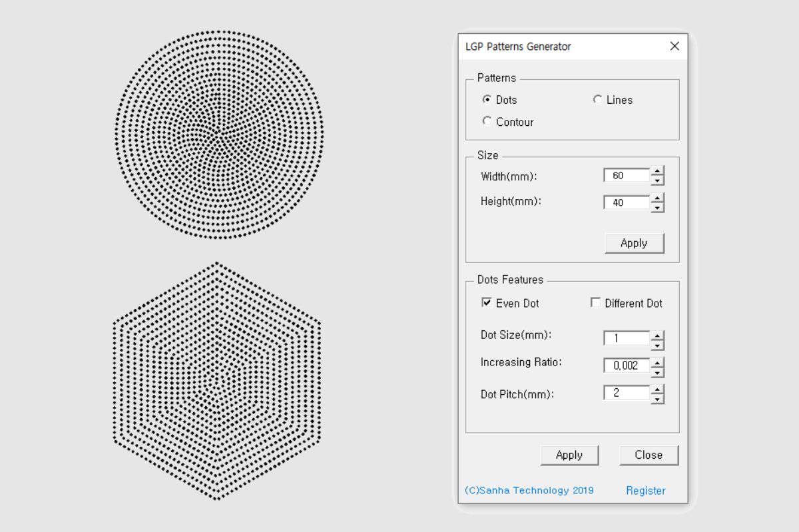The width and height of the screenshot is (799, 532).
Task: Click the Width(mm) input field
Action: pyautogui.click(x=627, y=176)
